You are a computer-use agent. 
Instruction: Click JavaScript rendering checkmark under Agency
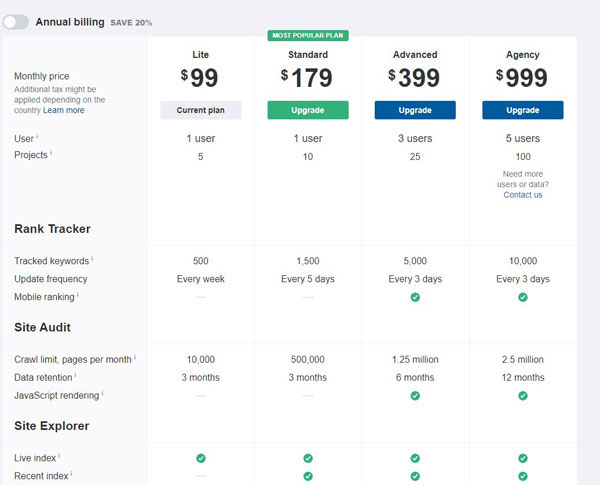(523, 395)
